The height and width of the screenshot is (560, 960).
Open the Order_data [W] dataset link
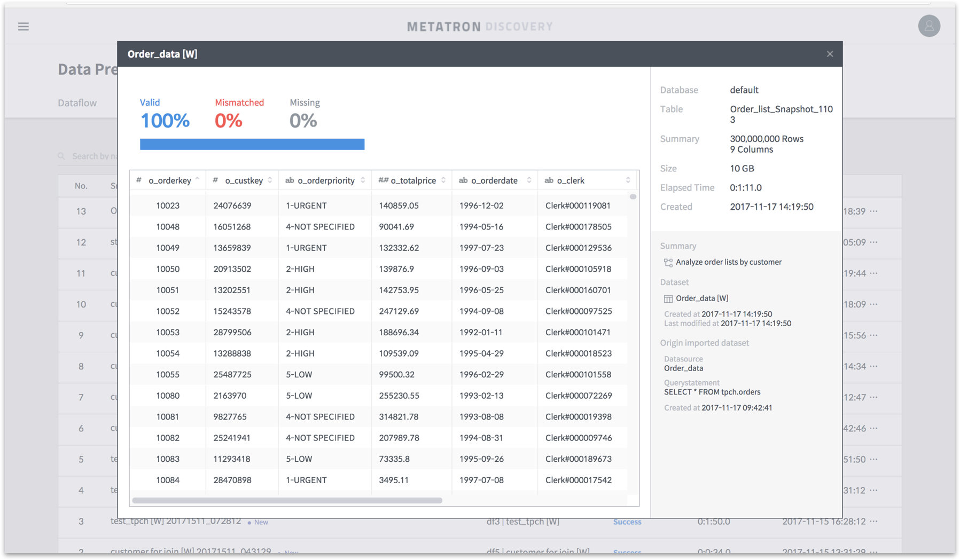coord(702,298)
